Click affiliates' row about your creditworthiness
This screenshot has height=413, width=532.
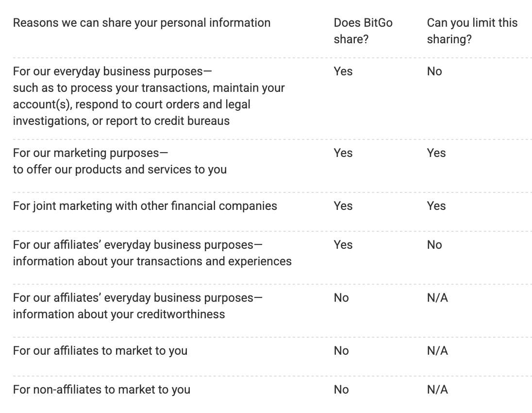(x=138, y=306)
